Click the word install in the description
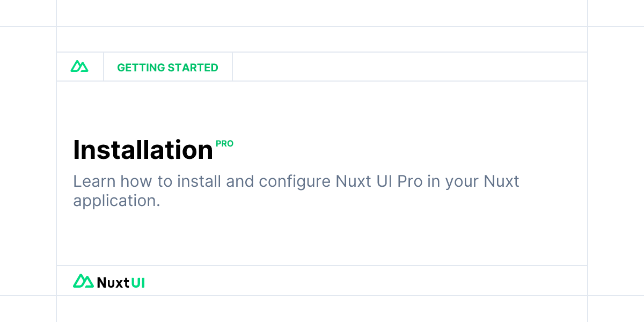 point(200,181)
